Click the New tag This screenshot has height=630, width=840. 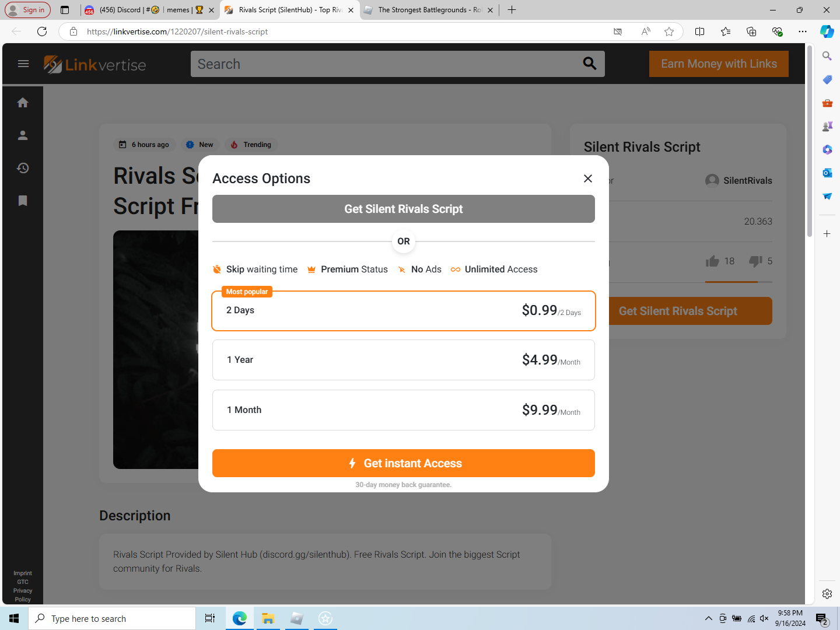pos(200,145)
